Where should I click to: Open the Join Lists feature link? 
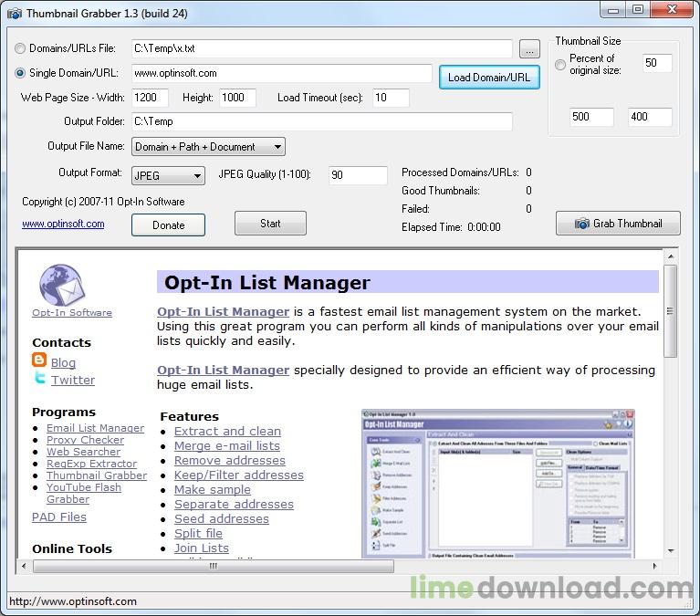[x=202, y=548]
